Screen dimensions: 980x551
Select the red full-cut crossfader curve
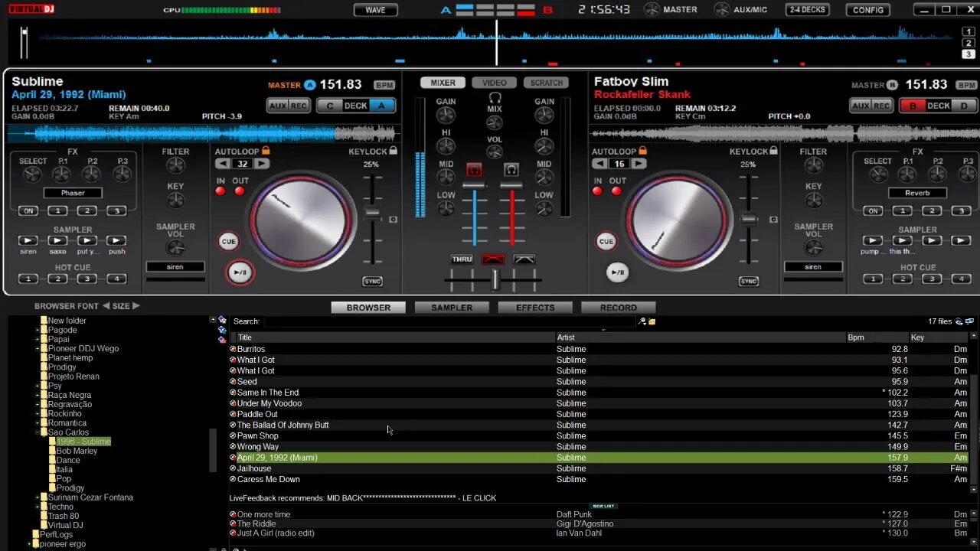[493, 259]
